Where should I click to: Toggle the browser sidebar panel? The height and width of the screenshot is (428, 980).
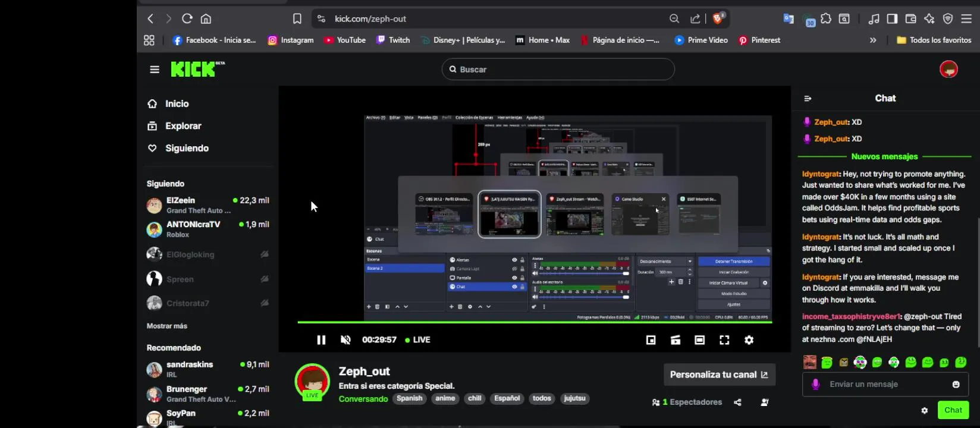892,19
